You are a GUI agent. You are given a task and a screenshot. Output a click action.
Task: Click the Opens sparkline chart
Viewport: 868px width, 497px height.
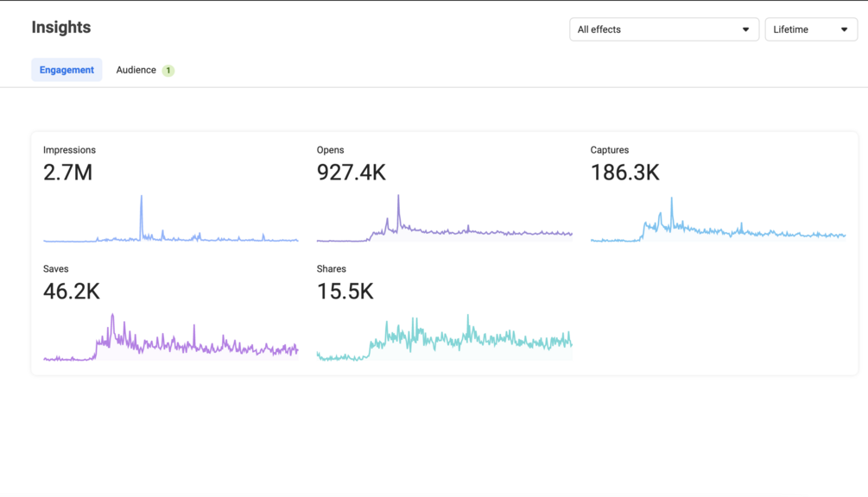[445, 218]
